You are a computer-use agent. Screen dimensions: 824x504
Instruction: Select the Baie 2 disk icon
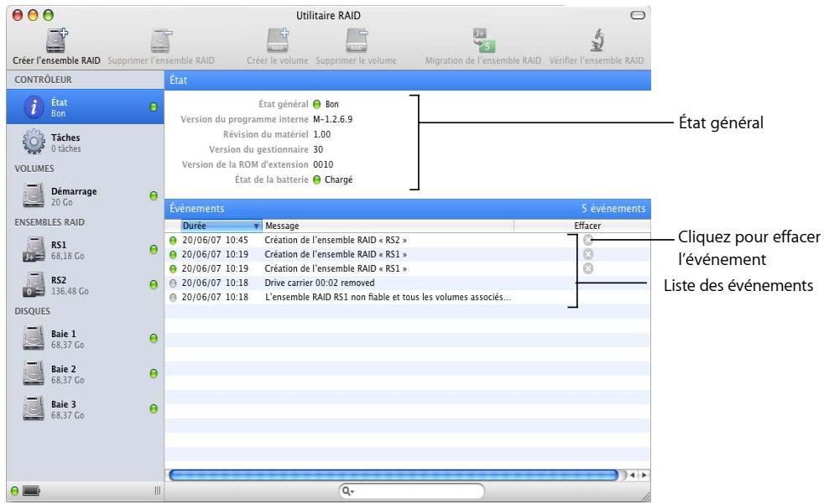pos(34,373)
